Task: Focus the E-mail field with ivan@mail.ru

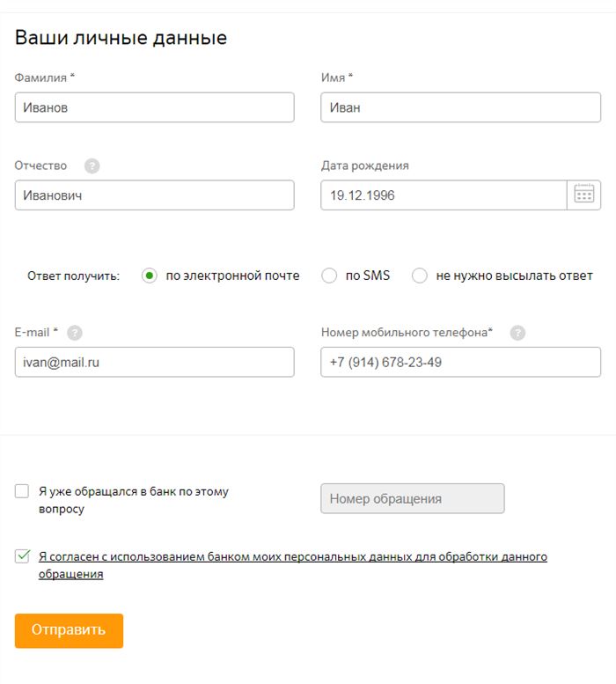Action: (x=154, y=362)
